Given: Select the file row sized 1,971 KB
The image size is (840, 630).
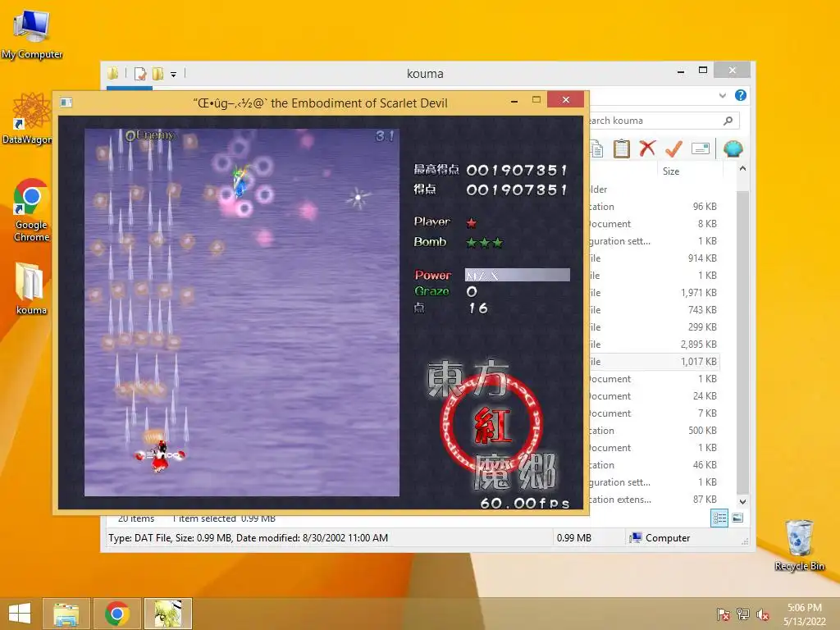Looking at the screenshot, I should click(654, 293).
